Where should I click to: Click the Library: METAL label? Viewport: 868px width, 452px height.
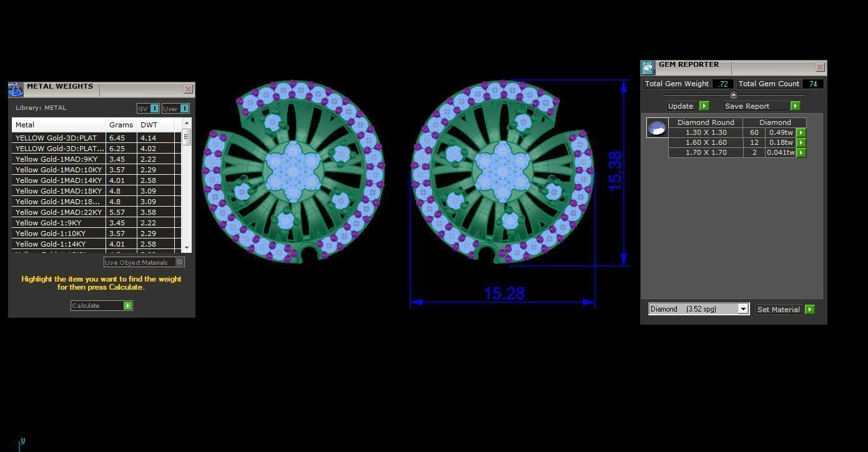(x=41, y=108)
